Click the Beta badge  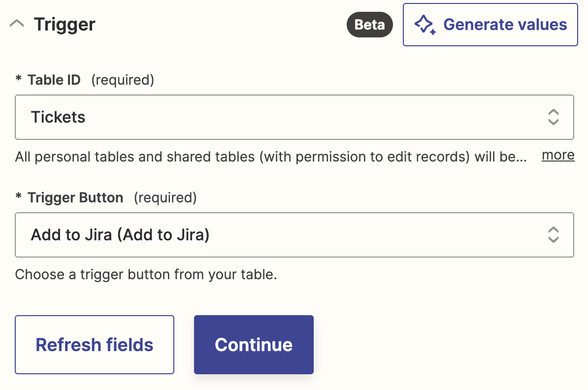click(x=369, y=25)
